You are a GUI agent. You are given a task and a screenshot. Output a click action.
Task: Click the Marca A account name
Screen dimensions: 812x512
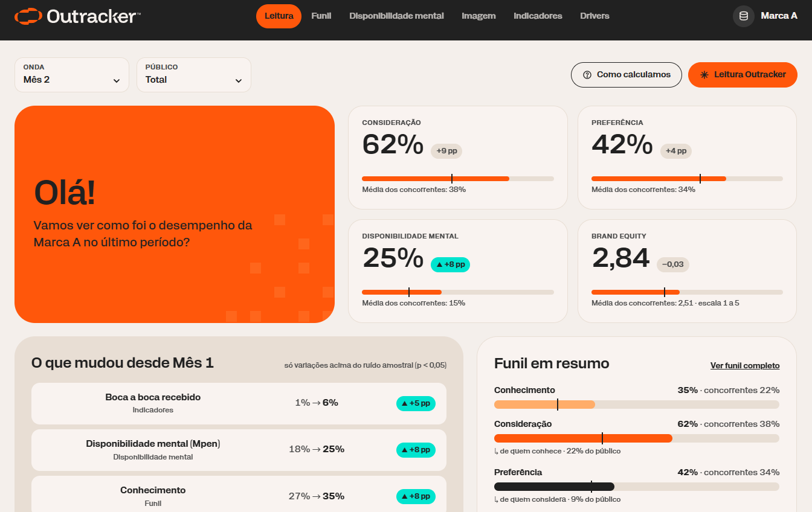[779, 16]
